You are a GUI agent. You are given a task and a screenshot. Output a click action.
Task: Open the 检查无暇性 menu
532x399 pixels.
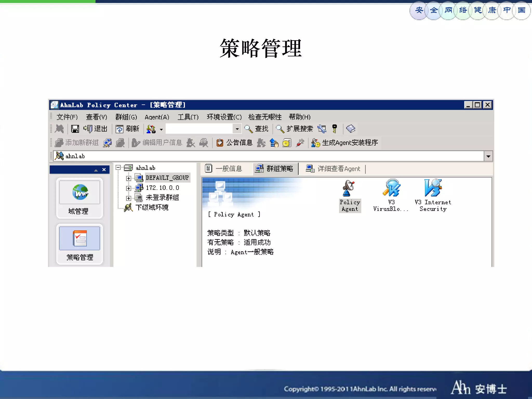point(265,117)
